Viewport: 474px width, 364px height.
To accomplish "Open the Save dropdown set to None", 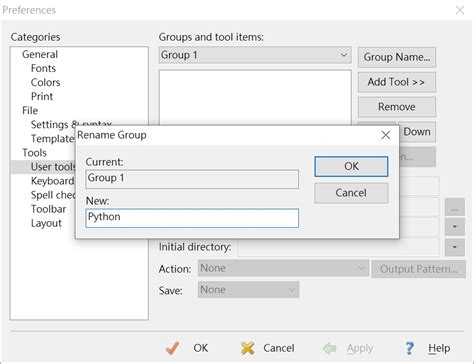I will (248, 290).
